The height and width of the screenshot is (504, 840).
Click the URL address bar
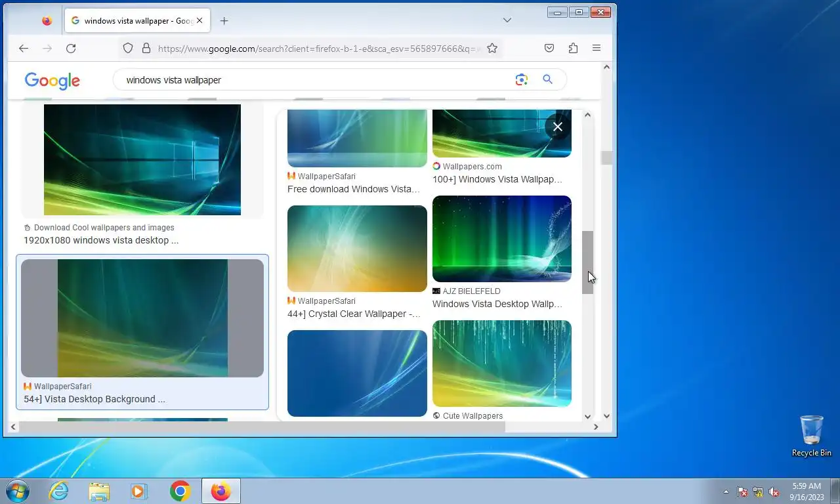(x=318, y=48)
